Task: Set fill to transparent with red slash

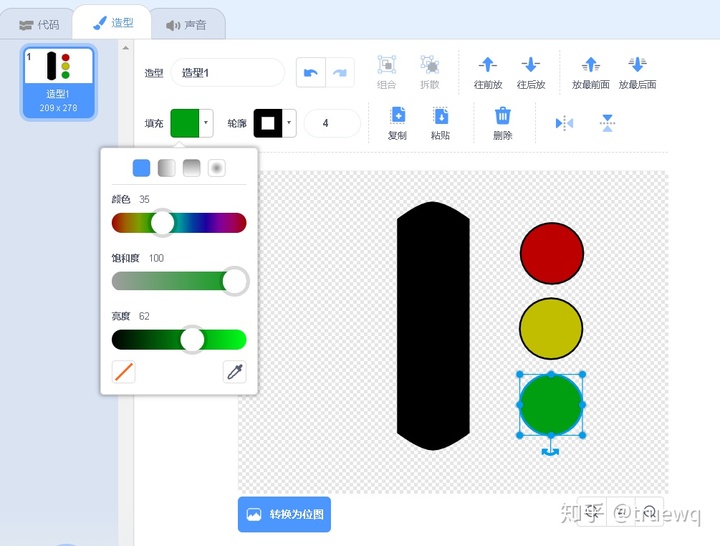Action: (x=124, y=372)
